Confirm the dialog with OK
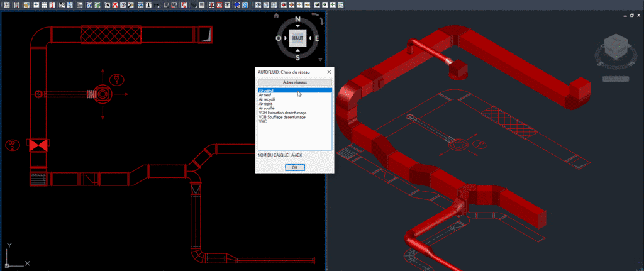The image size is (644, 271). (x=294, y=167)
